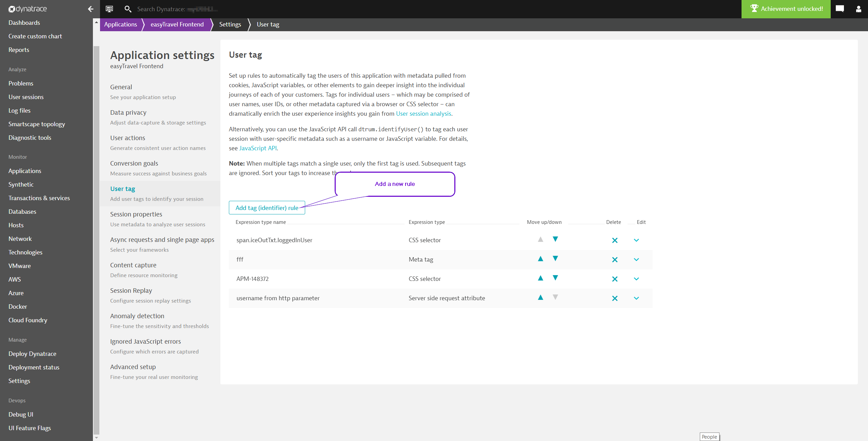Open the chat message icon

[840, 9]
